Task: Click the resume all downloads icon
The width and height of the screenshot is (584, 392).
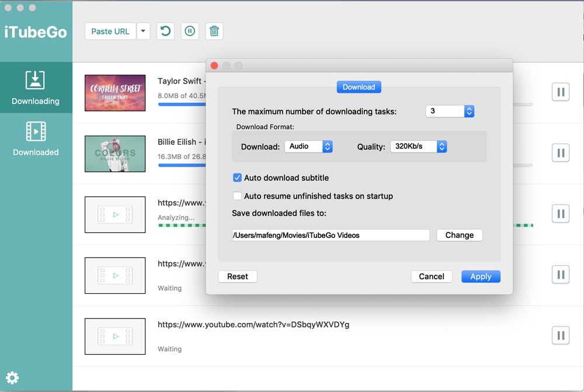Action: [x=165, y=32]
